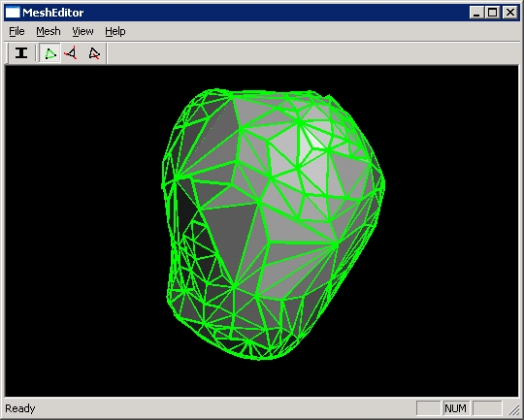Toggle the triangle with red vertex normals icon
The image size is (524, 420).
coord(71,53)
